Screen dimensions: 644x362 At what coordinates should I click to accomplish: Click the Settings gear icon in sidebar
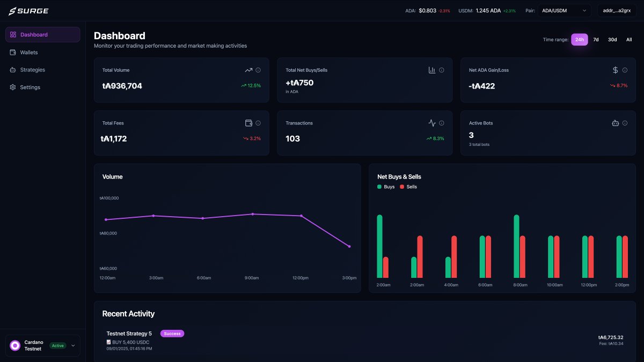click(x=13, y=87)
